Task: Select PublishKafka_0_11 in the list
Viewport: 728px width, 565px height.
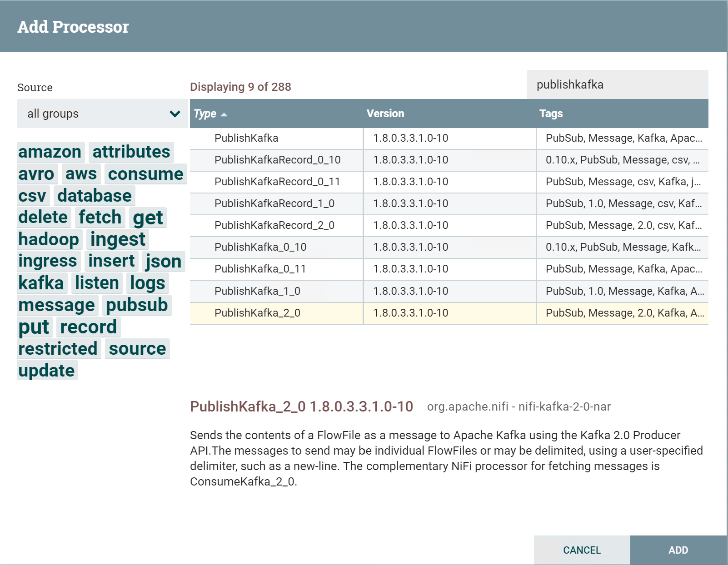Action: click(x=449, y=269)
